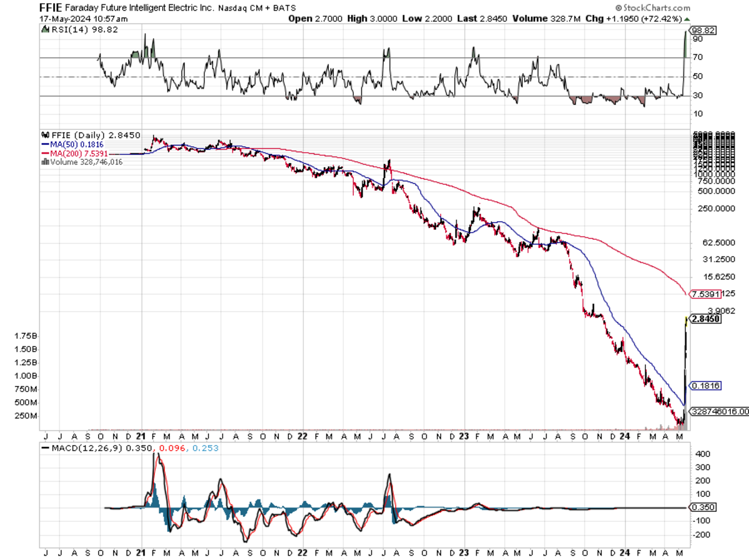The image size is (749, 560).
Task: Click the 23 year marker on price axis
Action: 464,437
